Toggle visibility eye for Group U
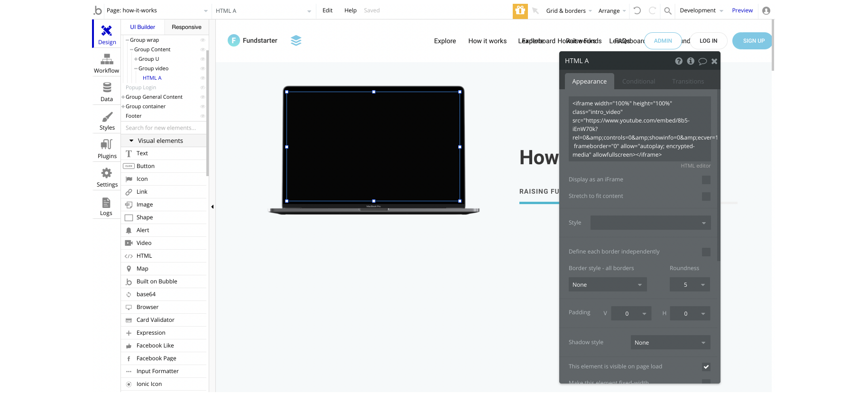868x394 pixels. point(203,59)
